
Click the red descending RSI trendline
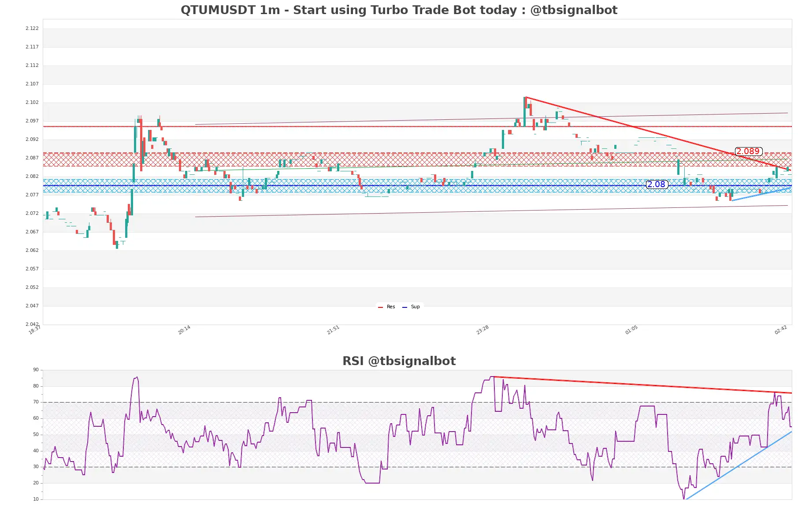[642, 385]
